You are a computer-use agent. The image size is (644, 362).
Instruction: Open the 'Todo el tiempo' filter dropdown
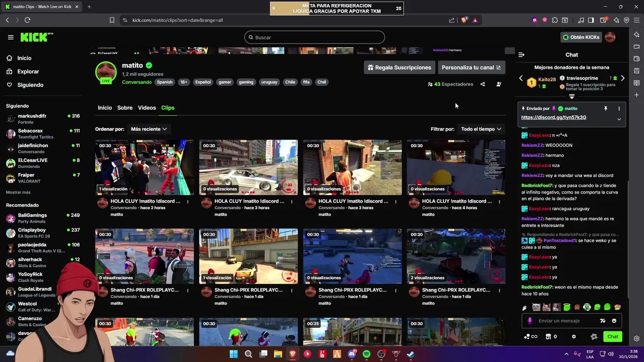pyautogui.click(x=481, y=129)
